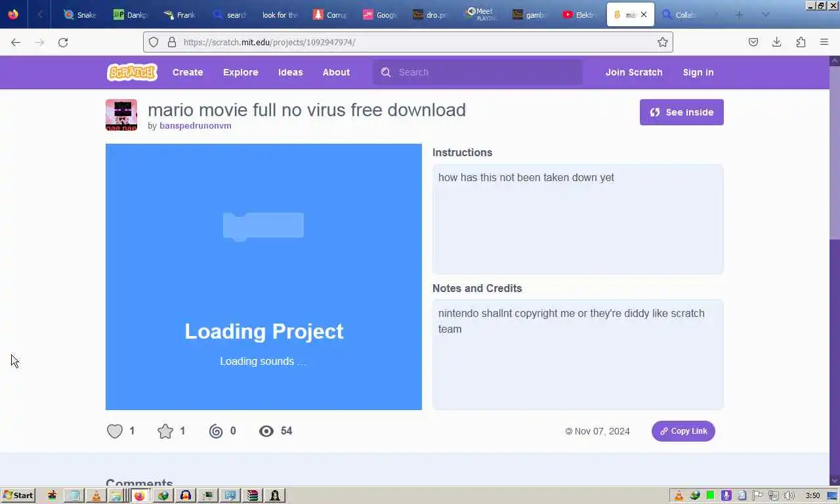Click the Notes and Credits text box
Viewport: 840px width, 504px height.
pyautogui.click(x=578, y=355)
